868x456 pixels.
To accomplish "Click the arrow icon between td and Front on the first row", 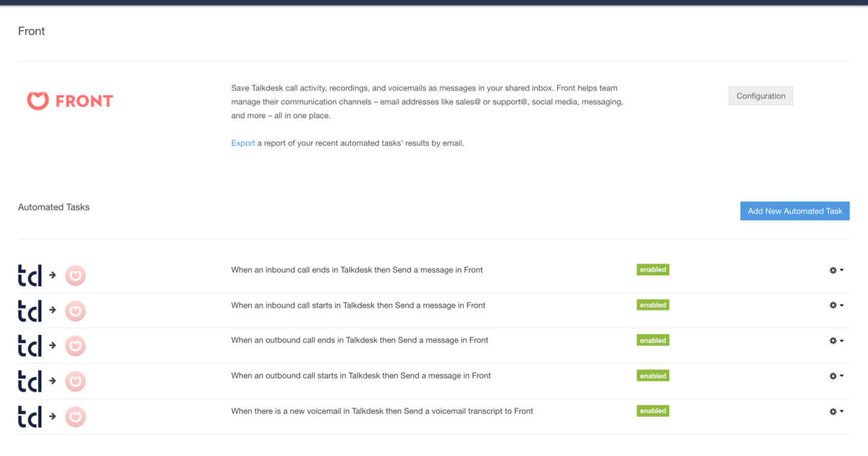I will coord(52,275).
